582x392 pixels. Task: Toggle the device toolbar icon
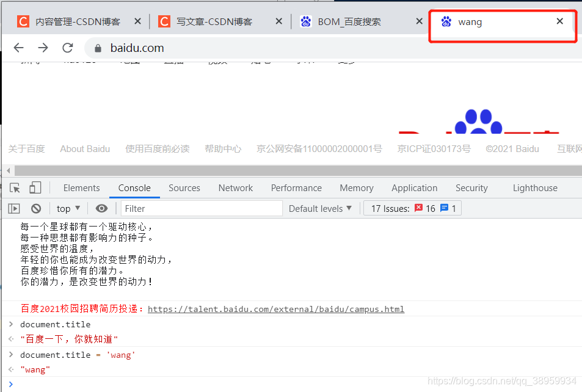pos(35,187)
